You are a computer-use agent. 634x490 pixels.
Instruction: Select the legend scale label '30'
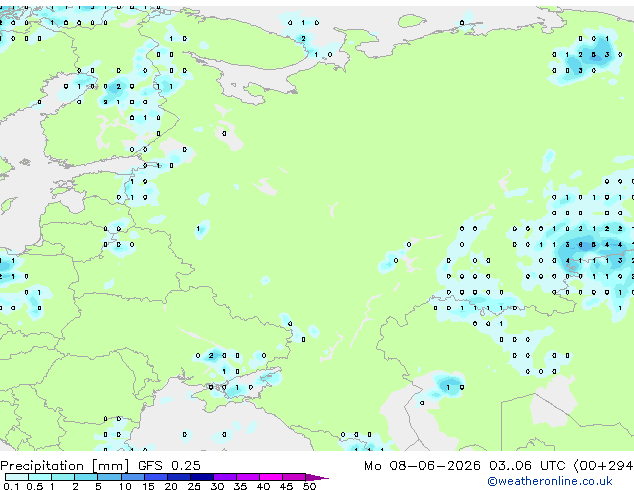click(x=217, y=486)
